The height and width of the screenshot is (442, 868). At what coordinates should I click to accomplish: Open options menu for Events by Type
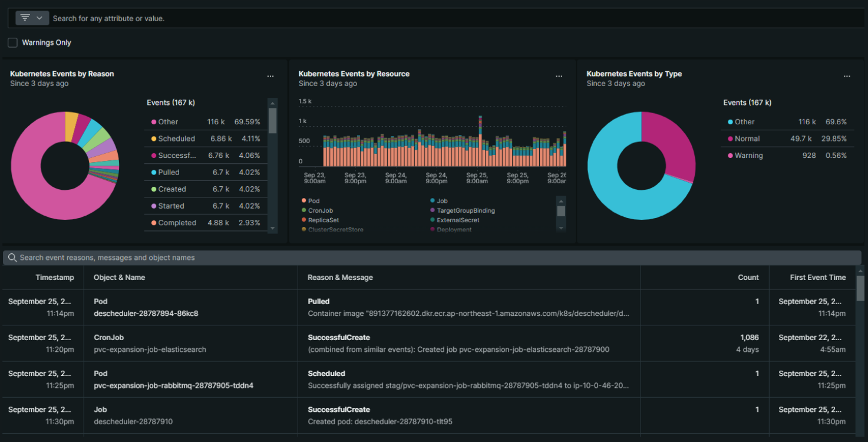(847, 77)
